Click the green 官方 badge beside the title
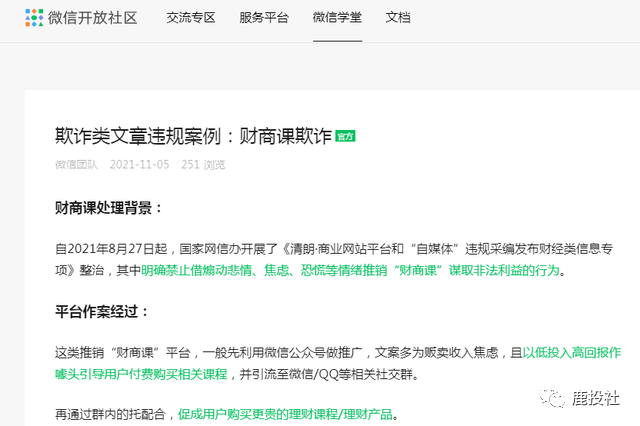Screen dimensions: 640x426 click(x=345, y=136)
